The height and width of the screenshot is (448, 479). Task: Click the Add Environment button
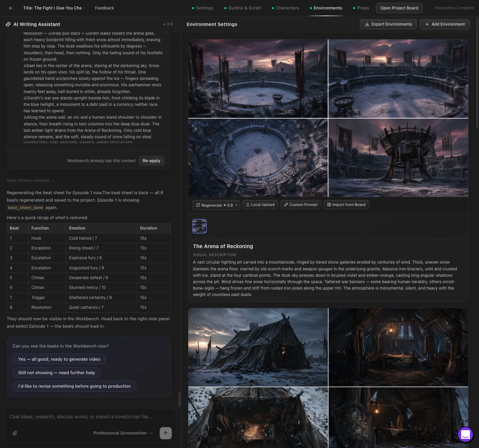[x=445, y=24]
